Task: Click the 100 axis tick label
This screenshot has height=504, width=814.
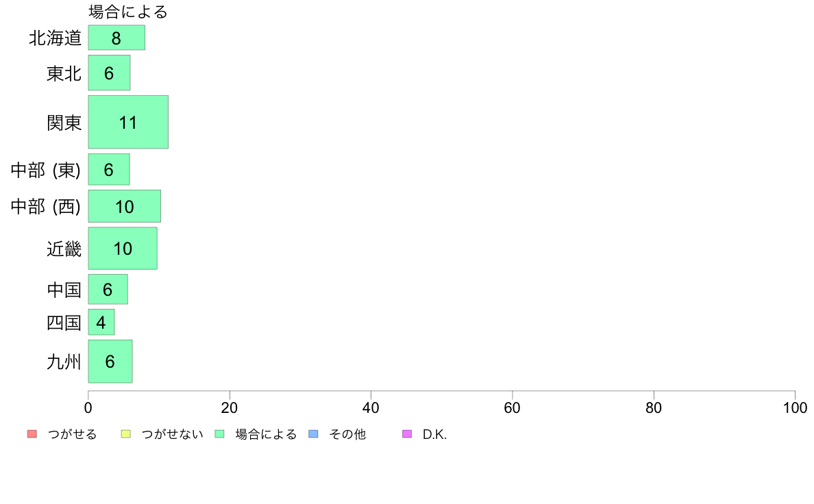Action: (x=795, y=408)
